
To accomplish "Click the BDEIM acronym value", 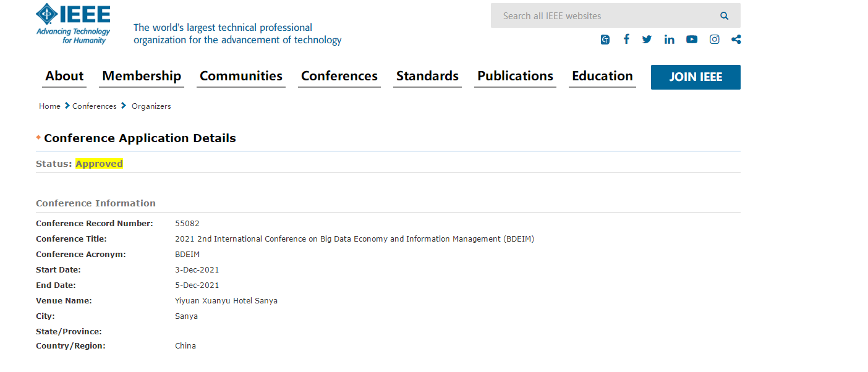I will click(x=187, y=255).
